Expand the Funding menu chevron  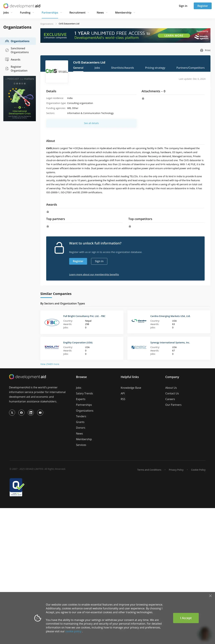coord(33,13)
